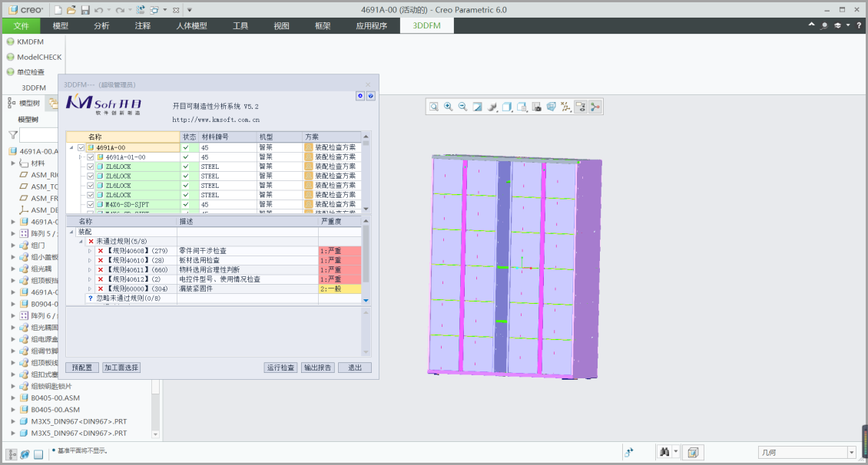Uncheck the M4X6-SD-SJPT part checkbox
The image size is (868, 465).
[x=91, y=205]
